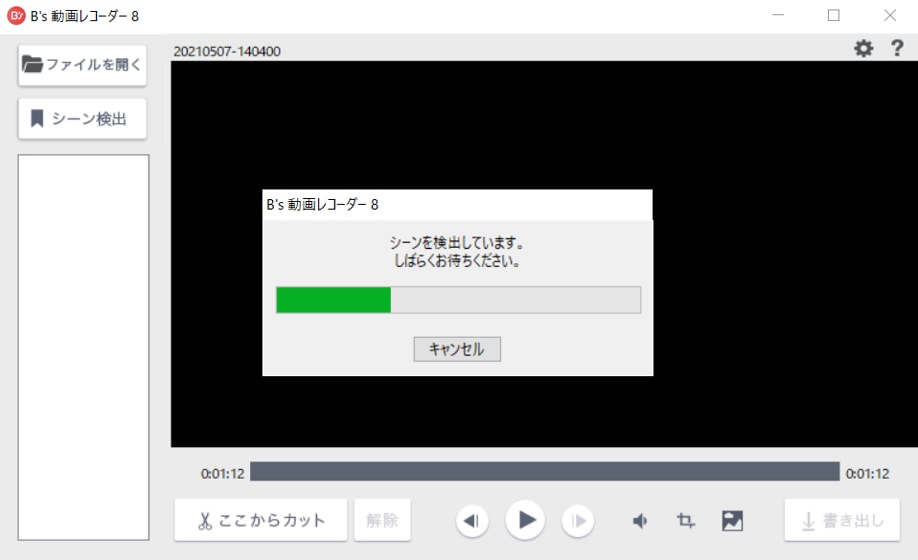The height and width of the screenshot is (560, 918).
Task: Click the 書き出し export button
Action: click(x=842, y=520)
